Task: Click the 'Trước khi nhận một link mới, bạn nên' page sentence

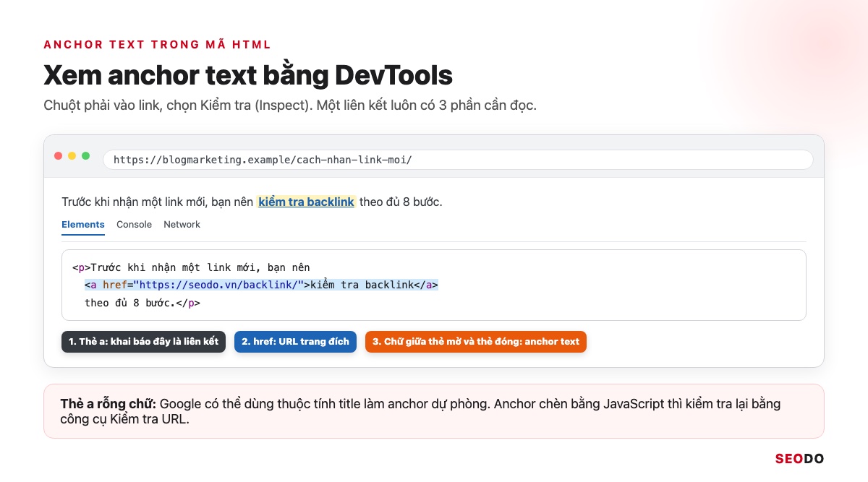Action: (158, 202)
